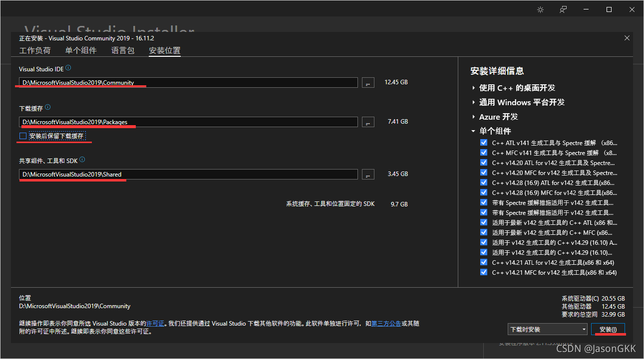
Task: Uncheck C++ MFC v141 生成工具与 Spectre 缓解
Action: click(483, 153)
